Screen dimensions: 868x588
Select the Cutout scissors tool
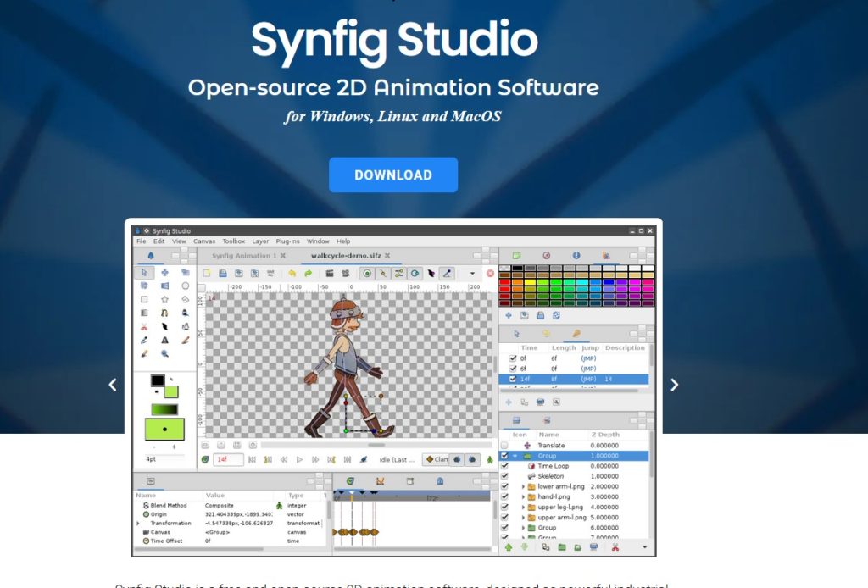(x=144, y=327)
